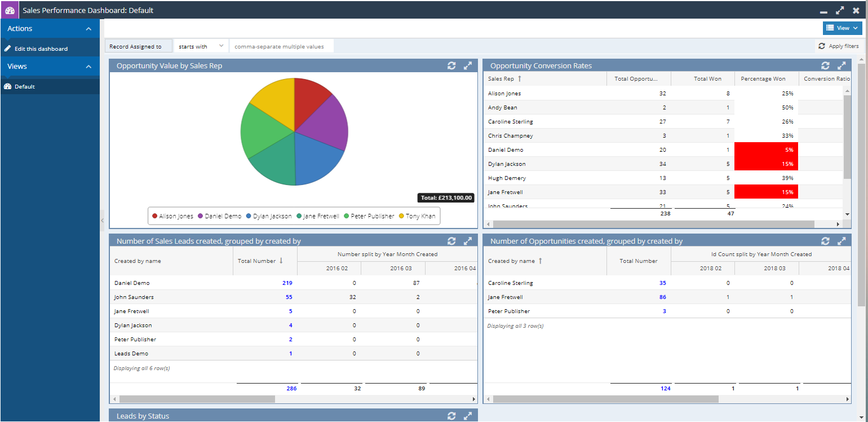Maximize the dashboard window with the expand icon
Screen dimensions: 868x422
click(x=840, y=10)
